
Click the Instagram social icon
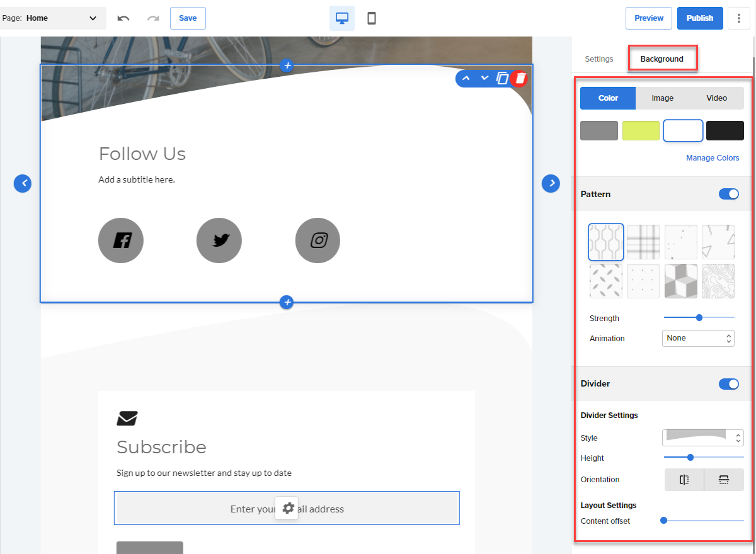coord(318,240)
